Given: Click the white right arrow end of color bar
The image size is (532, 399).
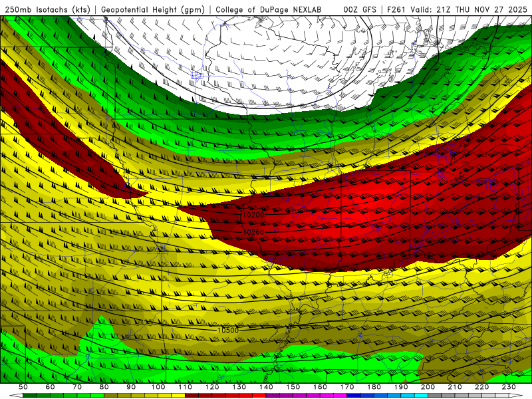Looking at the screenshot, I should pyautogui.click(x=516, y=396).
